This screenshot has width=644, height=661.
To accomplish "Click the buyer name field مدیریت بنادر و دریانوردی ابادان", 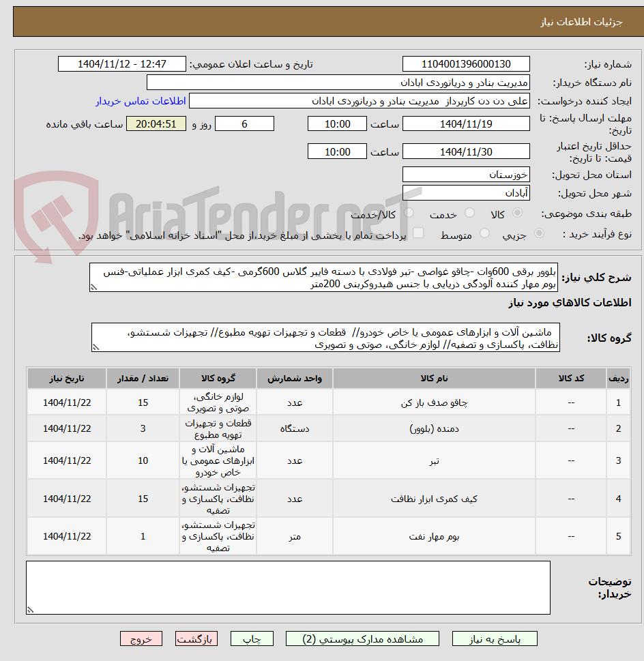I will (x=338, y=83).
